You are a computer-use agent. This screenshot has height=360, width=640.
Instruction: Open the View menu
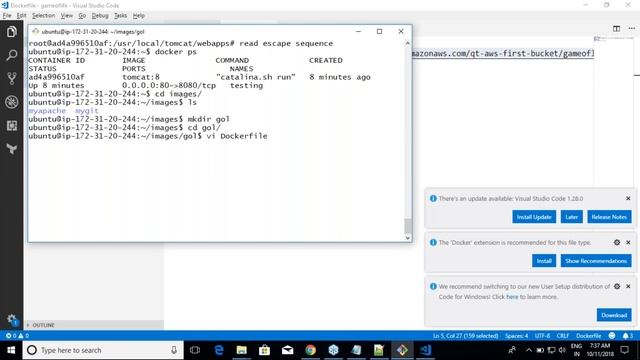(67, 16)
